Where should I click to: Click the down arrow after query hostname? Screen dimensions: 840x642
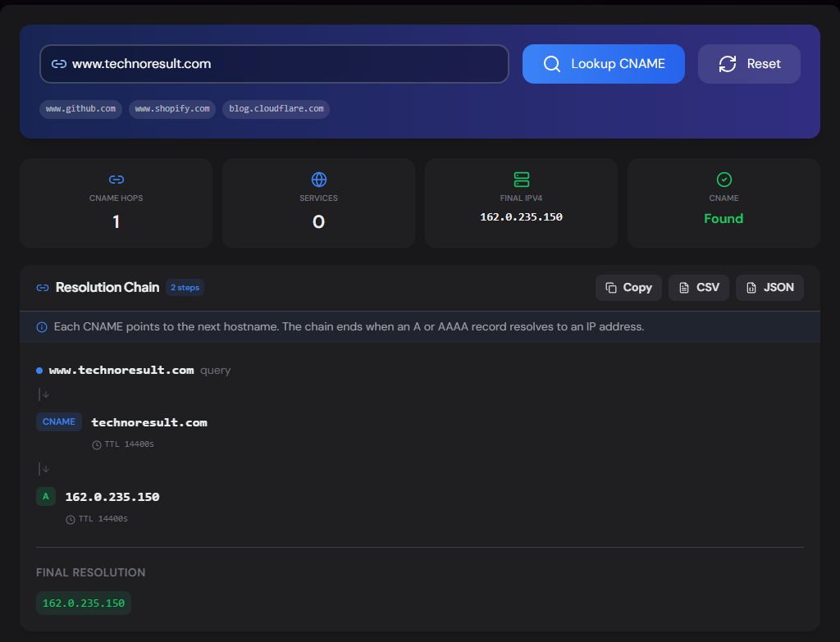point(44,394)
